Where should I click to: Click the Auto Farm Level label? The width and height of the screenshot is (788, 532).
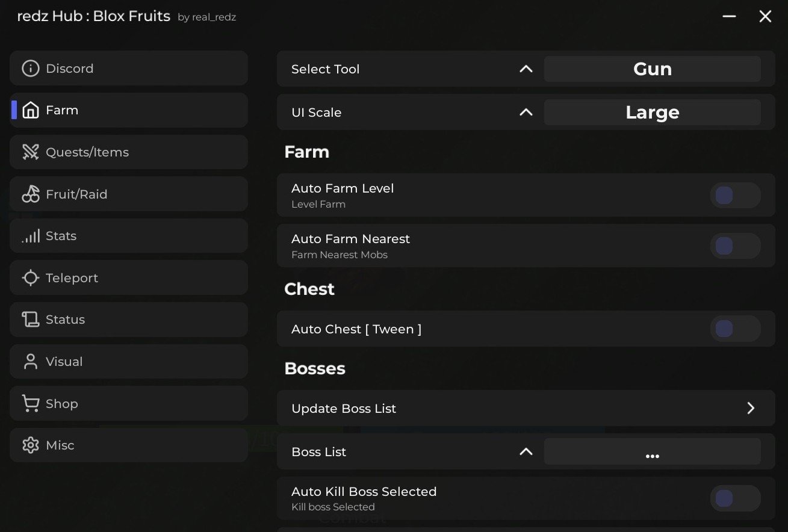343,188
